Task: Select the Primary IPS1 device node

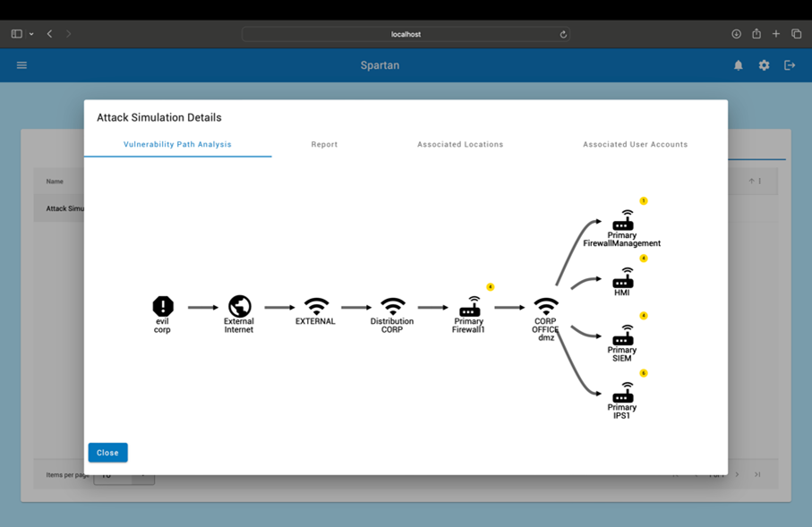Action: tap(622, 393)
